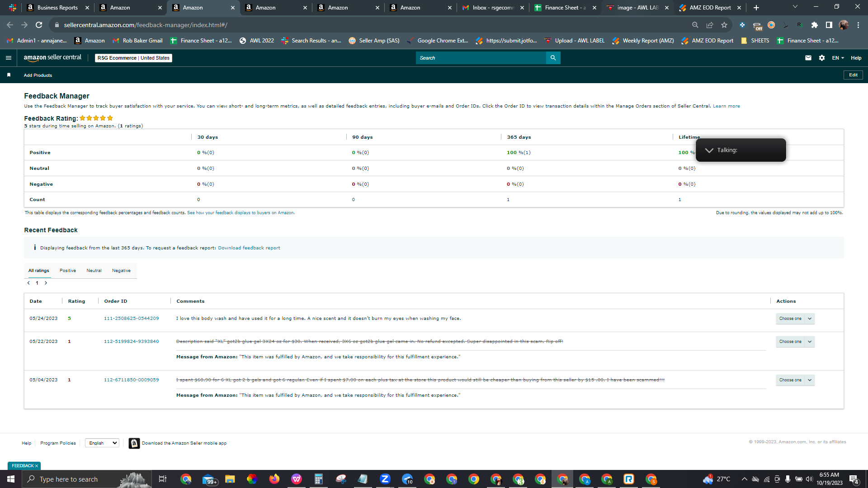Open the browser zoom magnifier icon in address bar
The width and height of the screenshot is (868, 488).
[x=695, y=25]
